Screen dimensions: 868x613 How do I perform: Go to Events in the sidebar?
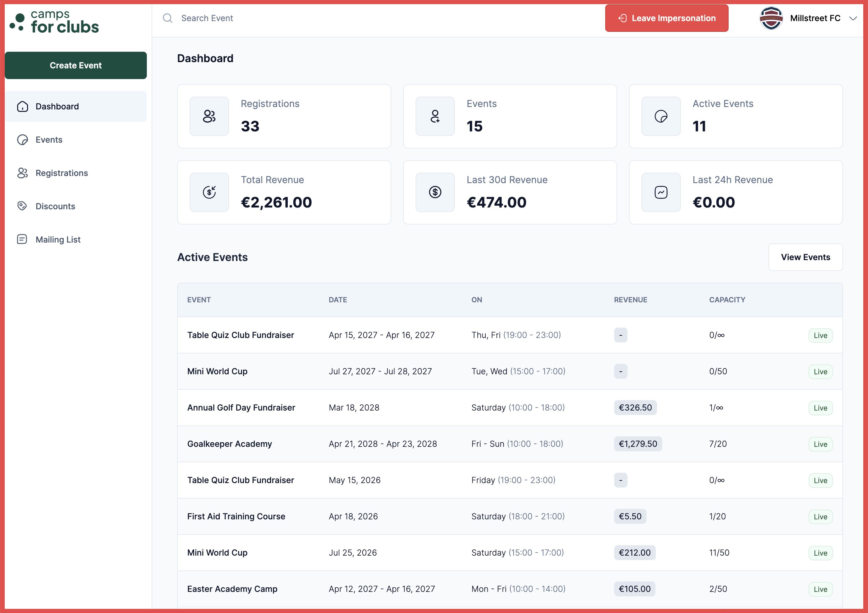point(49,139)
